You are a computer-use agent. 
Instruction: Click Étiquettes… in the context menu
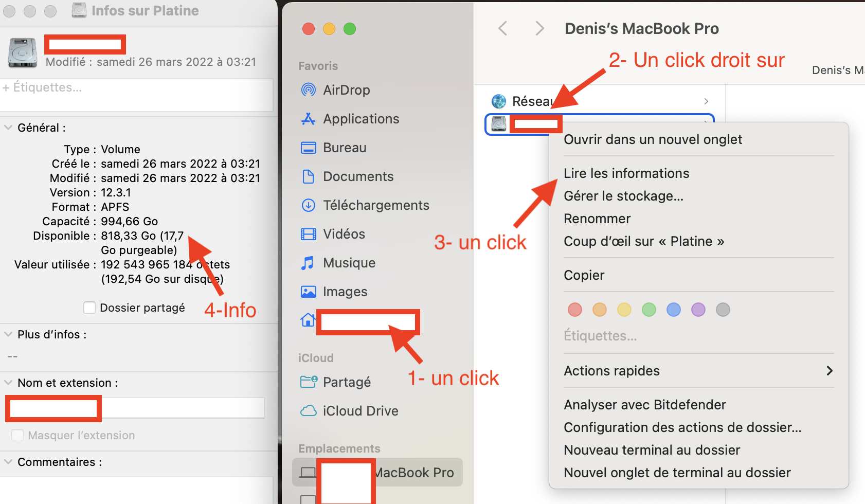pyautogui.click(x=600, y=336)
